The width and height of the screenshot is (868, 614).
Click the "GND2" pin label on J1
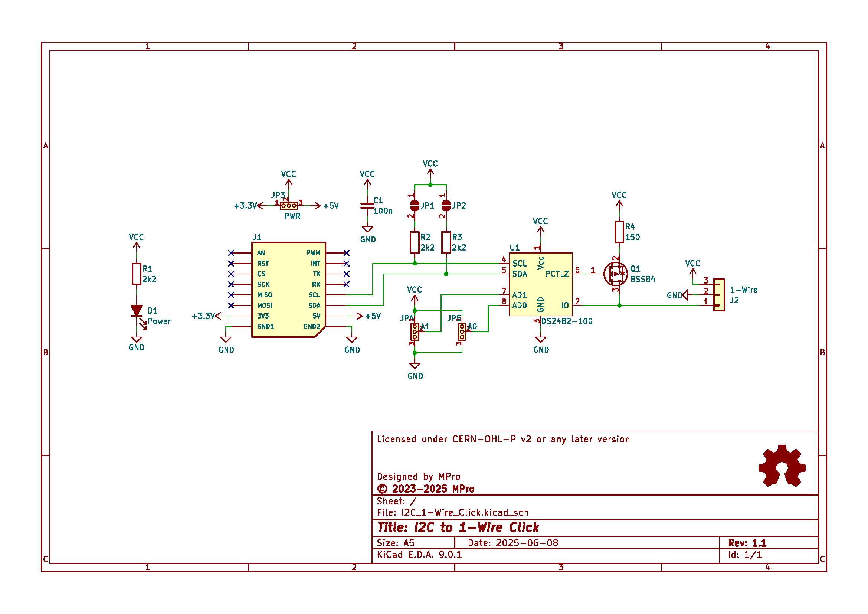[312, 327]
